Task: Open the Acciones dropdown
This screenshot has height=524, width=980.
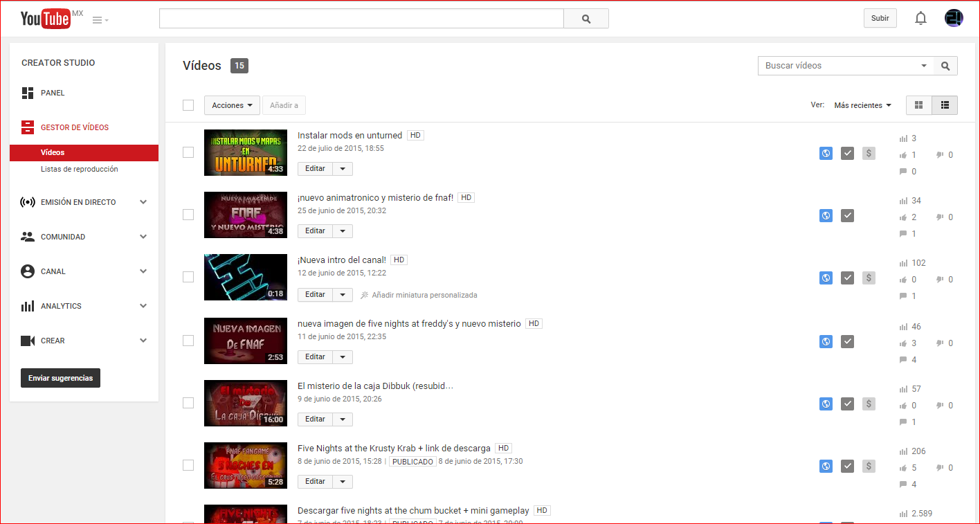Action: point(232,105)
